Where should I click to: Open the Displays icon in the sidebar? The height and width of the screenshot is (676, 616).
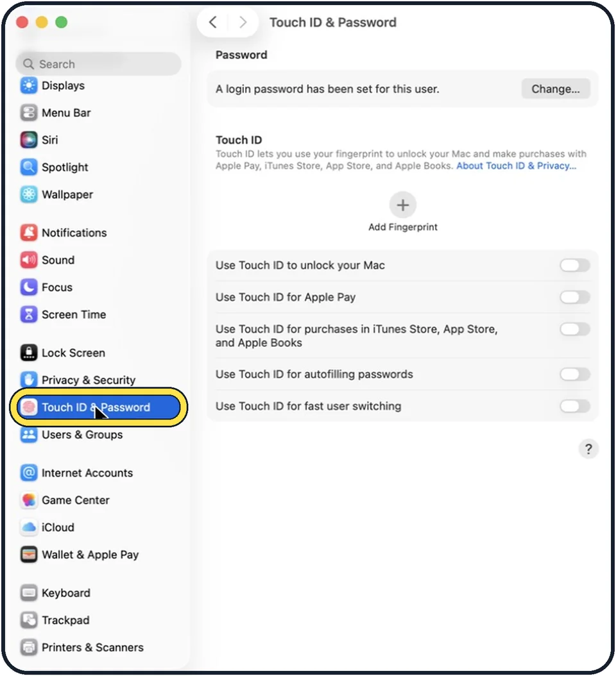[x=29, y=85]
